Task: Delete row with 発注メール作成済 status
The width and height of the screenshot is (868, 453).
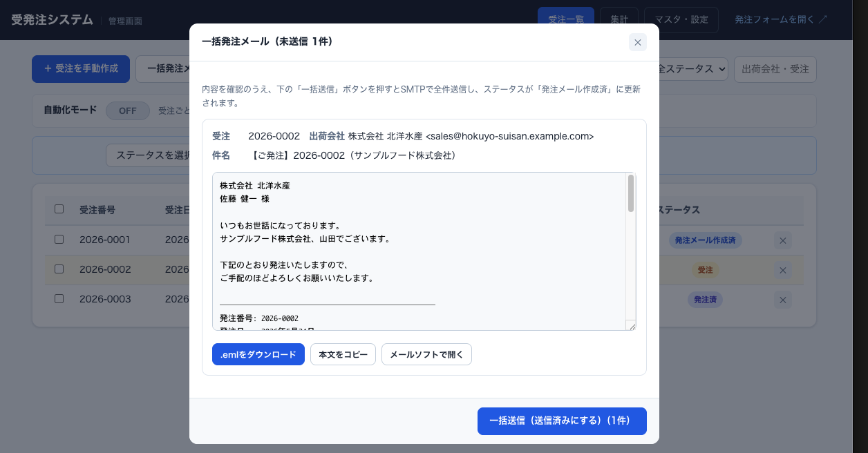Action: point(783,241)
